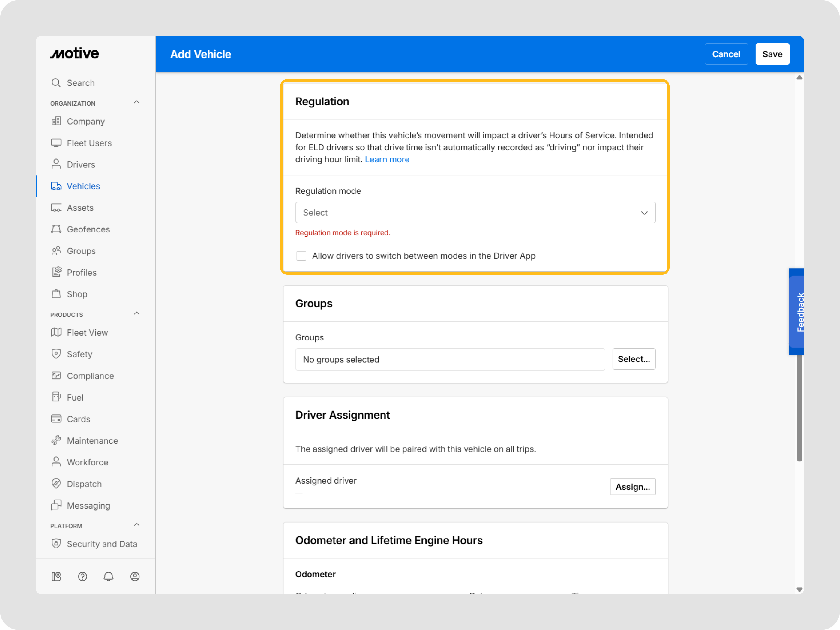Click the Safety shield icon

click(x=56, y=354)
